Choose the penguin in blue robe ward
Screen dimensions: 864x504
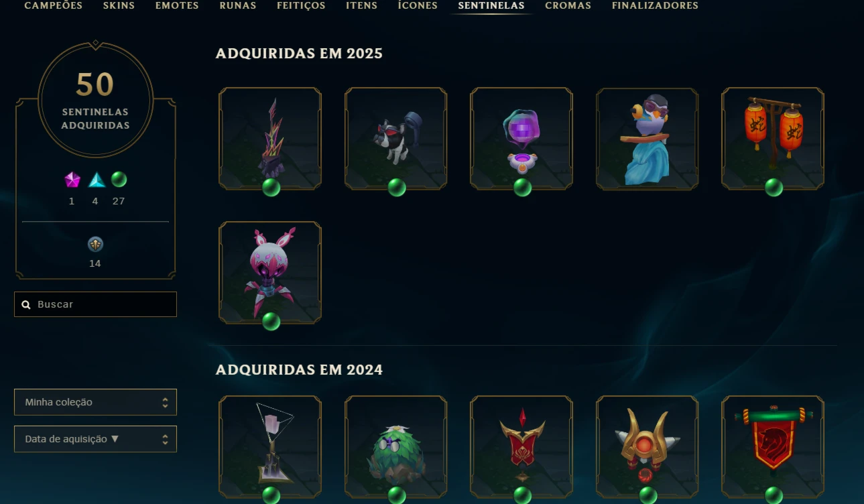(x=647, y=139)
